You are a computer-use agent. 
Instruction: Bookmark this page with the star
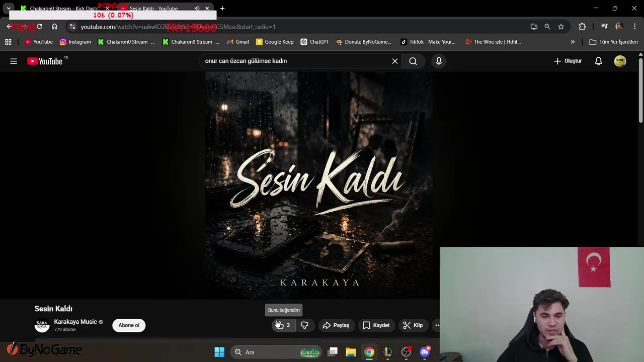(x=561, y=27)
